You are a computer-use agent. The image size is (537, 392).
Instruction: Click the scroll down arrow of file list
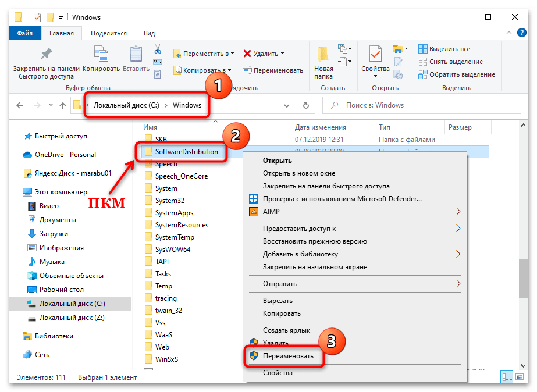[x=523, y=366]
